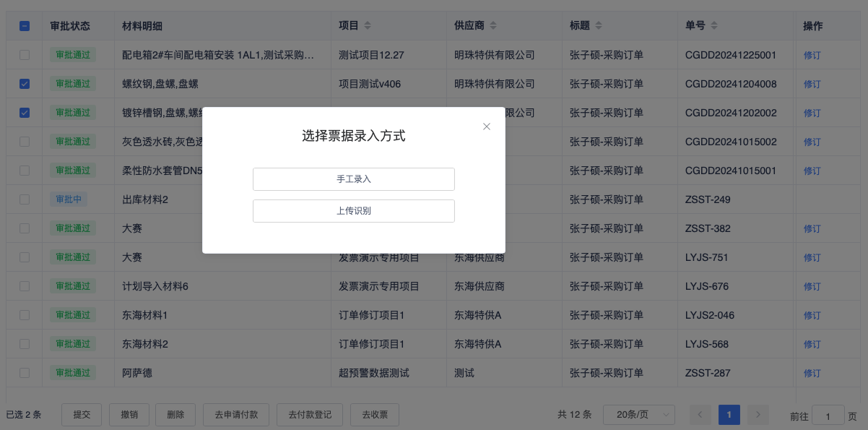The height and width of the screenshot is (430, 868).
Task: Select the 审批中 status tag
Action: [x=69, y=199]
